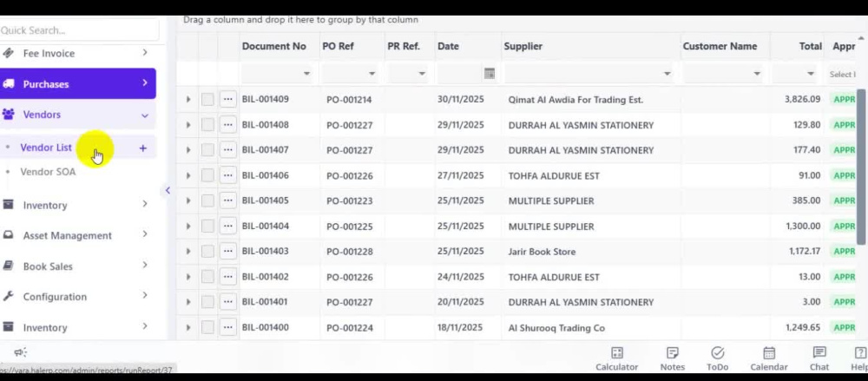Screen dimensions: 868x381
Task: Expand the Configuration menu
Action: 144,296
